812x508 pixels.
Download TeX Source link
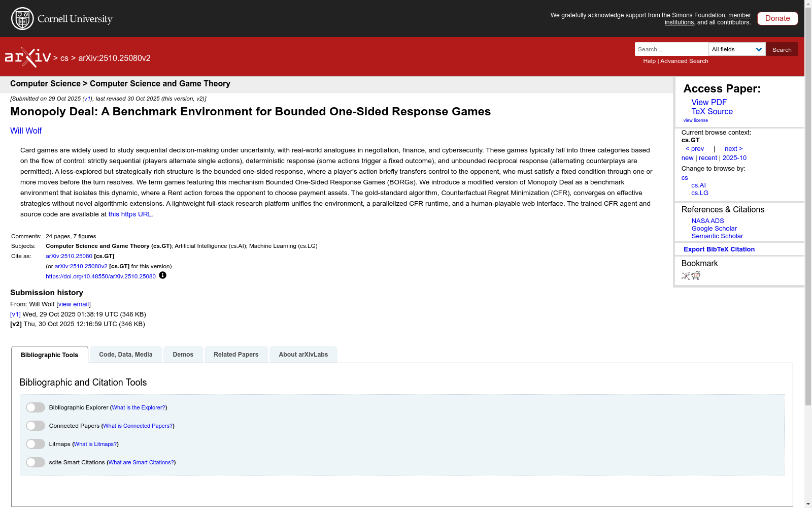[712, 111]
